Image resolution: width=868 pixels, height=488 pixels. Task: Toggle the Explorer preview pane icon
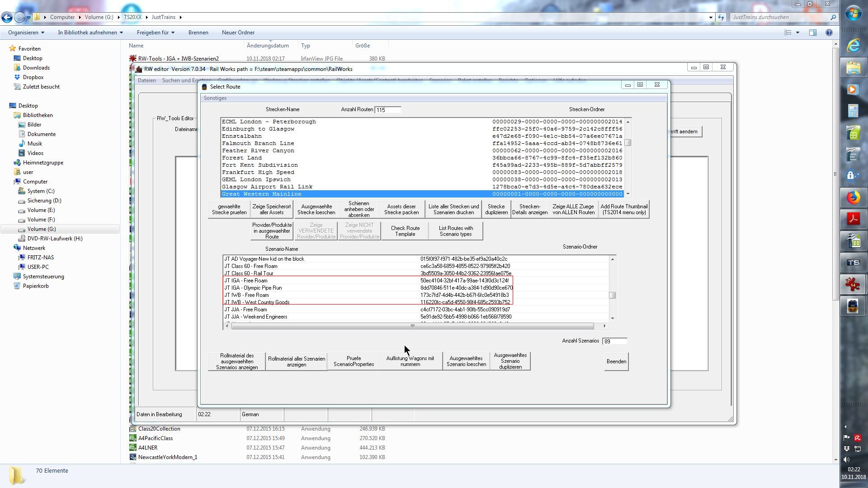pyautogui.click(x=812, y=33)
